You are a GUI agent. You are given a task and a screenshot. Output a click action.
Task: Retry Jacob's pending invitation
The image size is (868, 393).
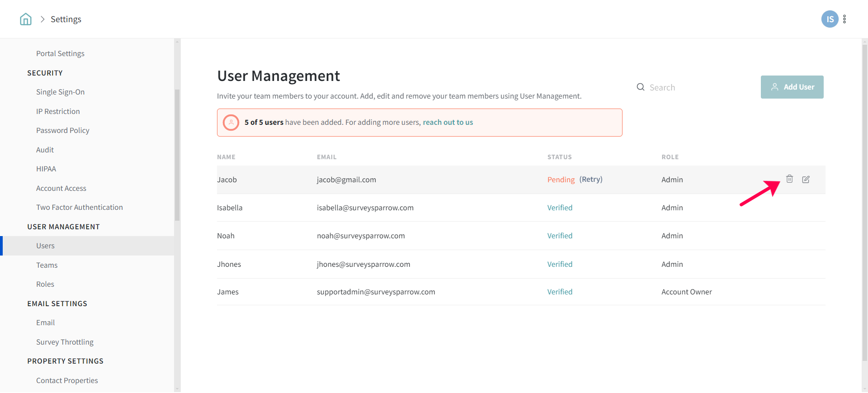point(590,180)
